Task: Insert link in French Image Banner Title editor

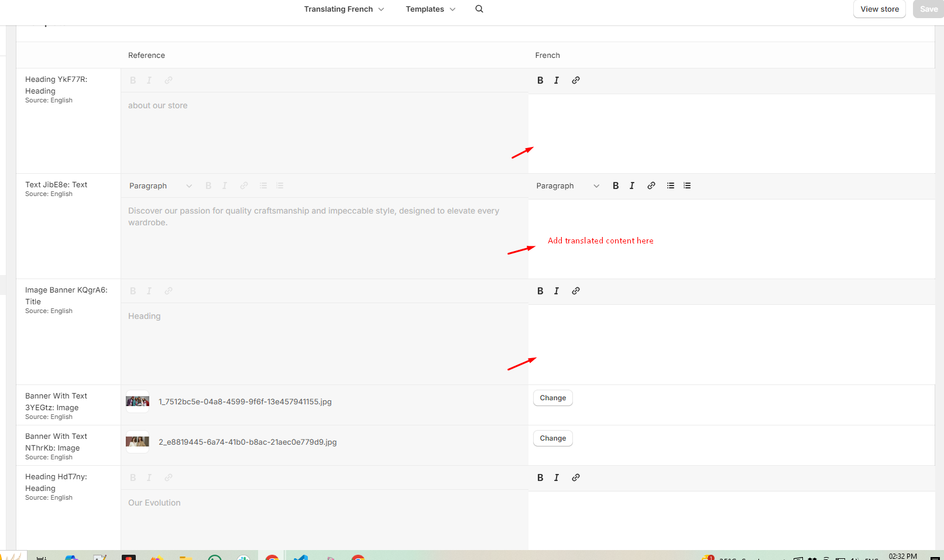Action: [x=576, y=291]
